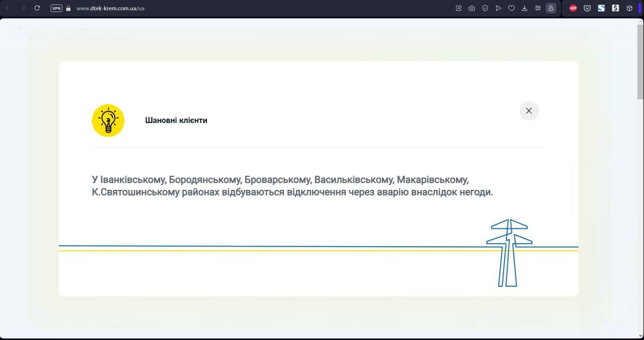Screen dimensions: 644x340
Task: Click the send flow arrow icon
Action: pyautogui.click(x=498, y=8)
